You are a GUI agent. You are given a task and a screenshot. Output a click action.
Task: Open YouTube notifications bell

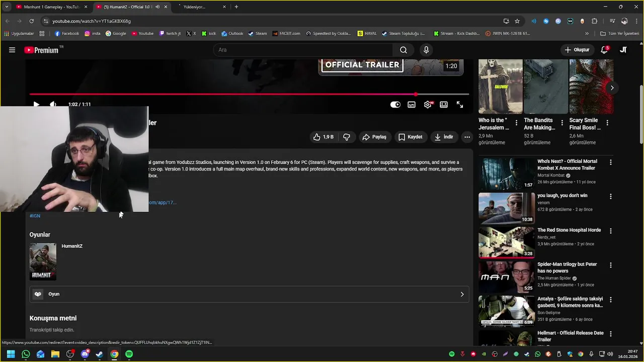[604, 50]
